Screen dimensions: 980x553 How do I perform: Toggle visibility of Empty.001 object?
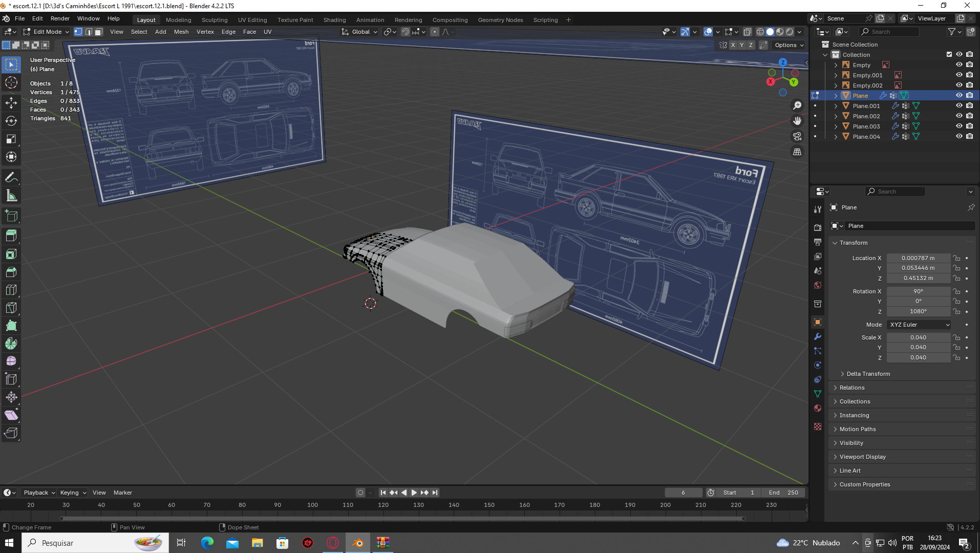[959, 75]
